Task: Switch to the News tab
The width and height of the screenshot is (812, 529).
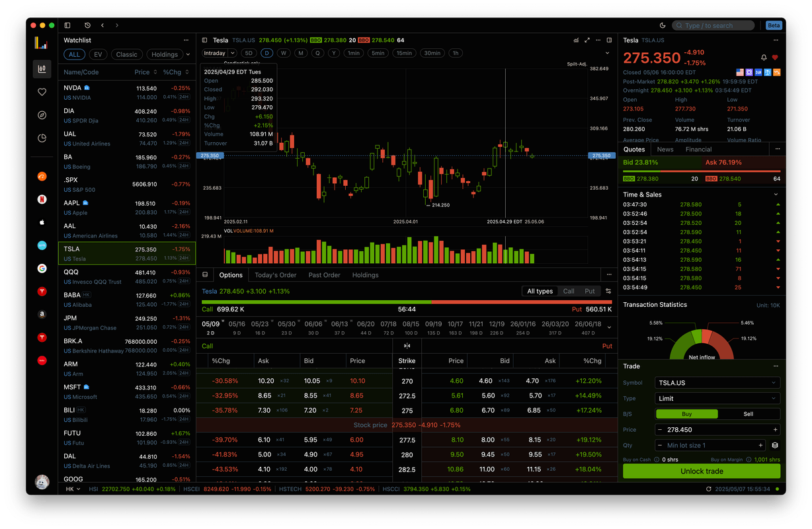Action: (665, 149)
